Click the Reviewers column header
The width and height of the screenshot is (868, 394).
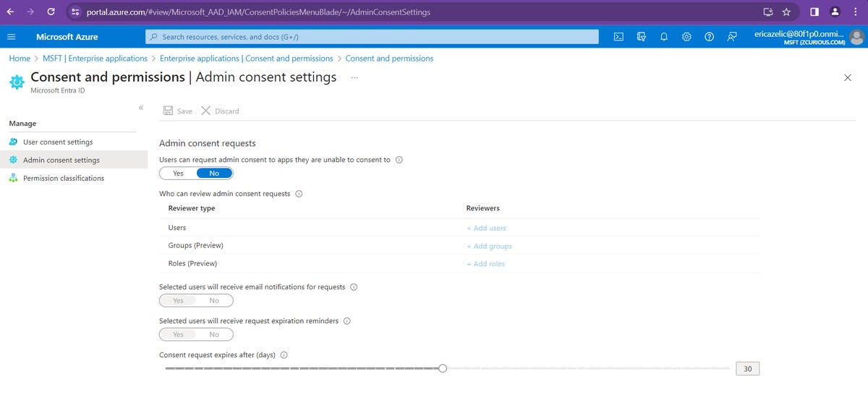click(483, 208)
